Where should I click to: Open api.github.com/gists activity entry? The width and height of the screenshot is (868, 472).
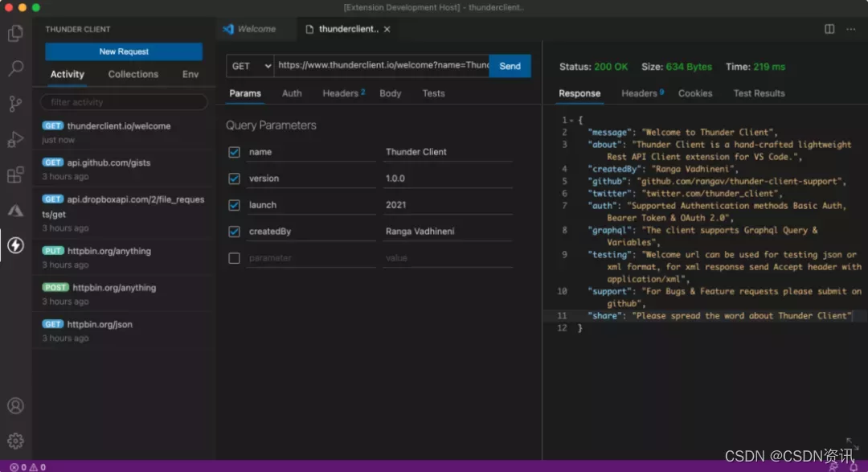124,169
